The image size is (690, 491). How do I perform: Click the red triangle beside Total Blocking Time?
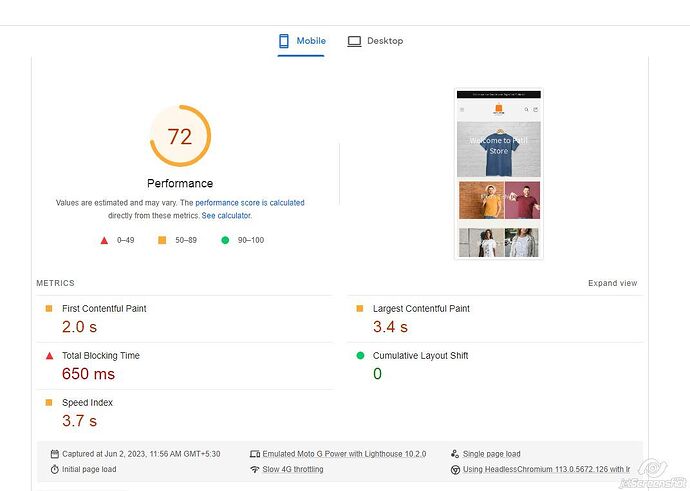49,355
